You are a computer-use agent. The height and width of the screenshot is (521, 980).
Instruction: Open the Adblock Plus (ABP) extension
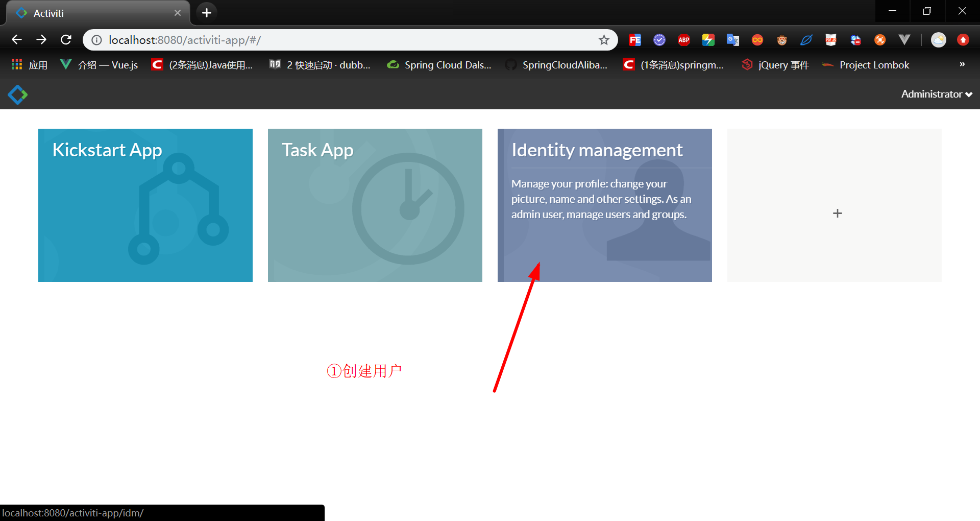[684, 40]
